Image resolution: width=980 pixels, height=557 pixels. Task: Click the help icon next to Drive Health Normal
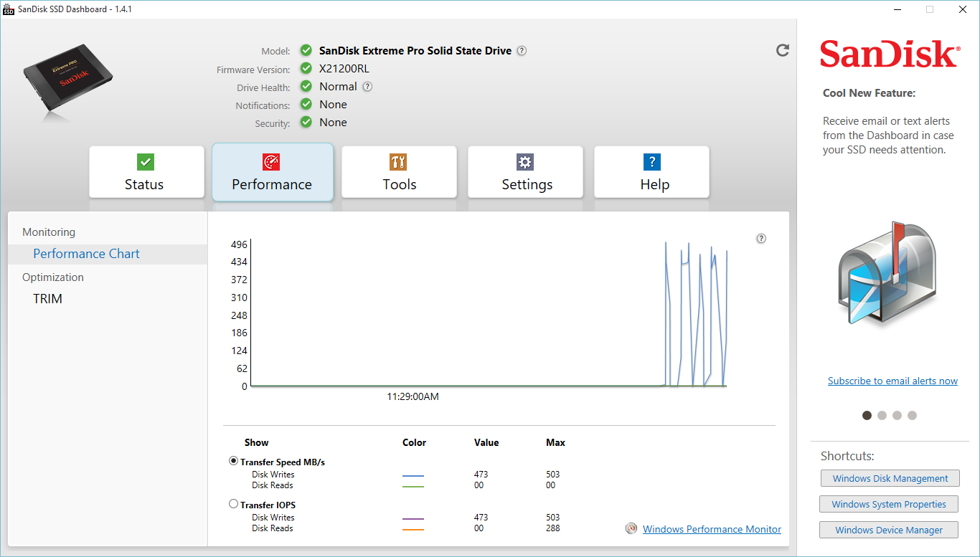(367, 87)
